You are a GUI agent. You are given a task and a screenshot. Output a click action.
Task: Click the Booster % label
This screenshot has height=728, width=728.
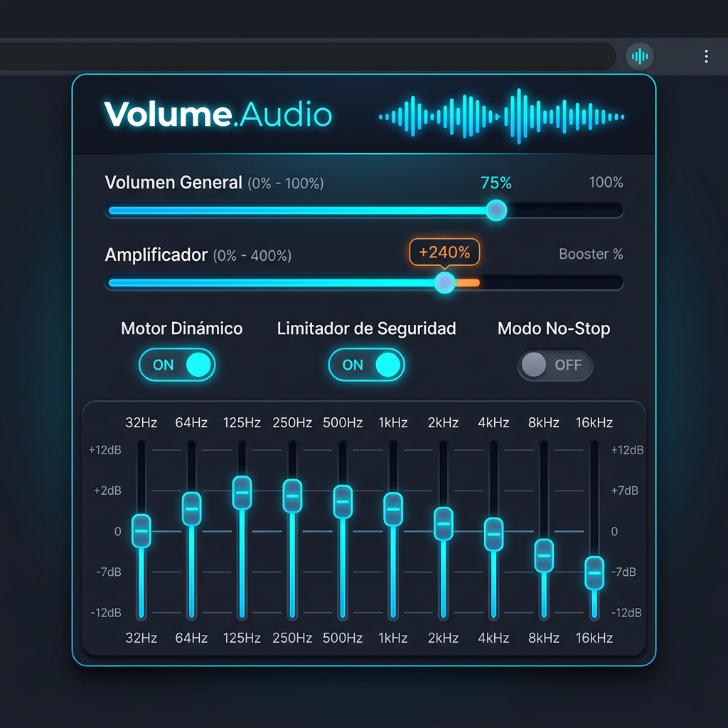(591, 254)
